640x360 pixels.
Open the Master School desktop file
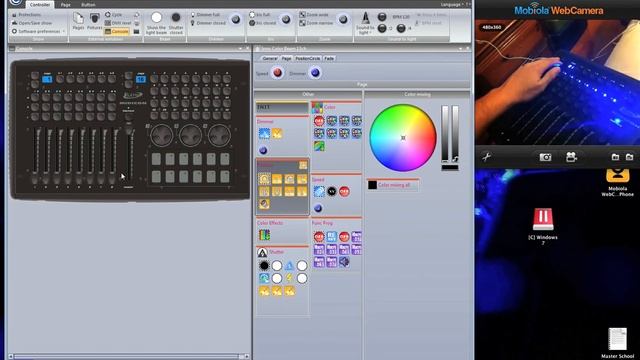(618, 343)
